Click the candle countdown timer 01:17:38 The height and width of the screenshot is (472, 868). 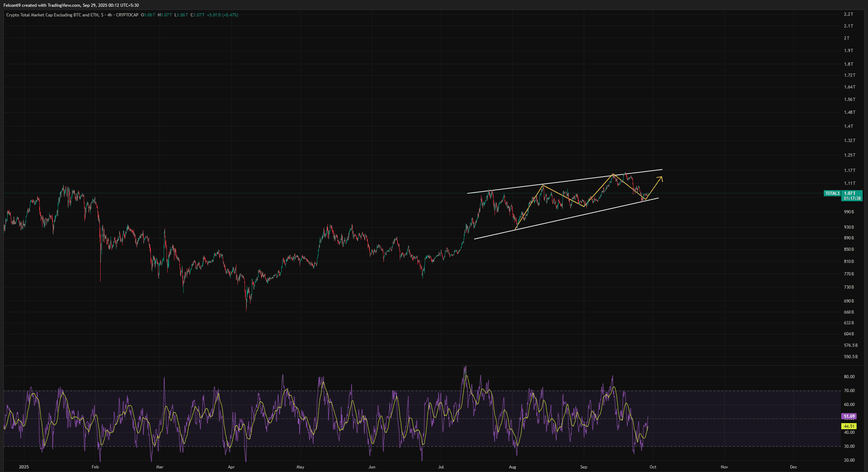tap(852, 198)
